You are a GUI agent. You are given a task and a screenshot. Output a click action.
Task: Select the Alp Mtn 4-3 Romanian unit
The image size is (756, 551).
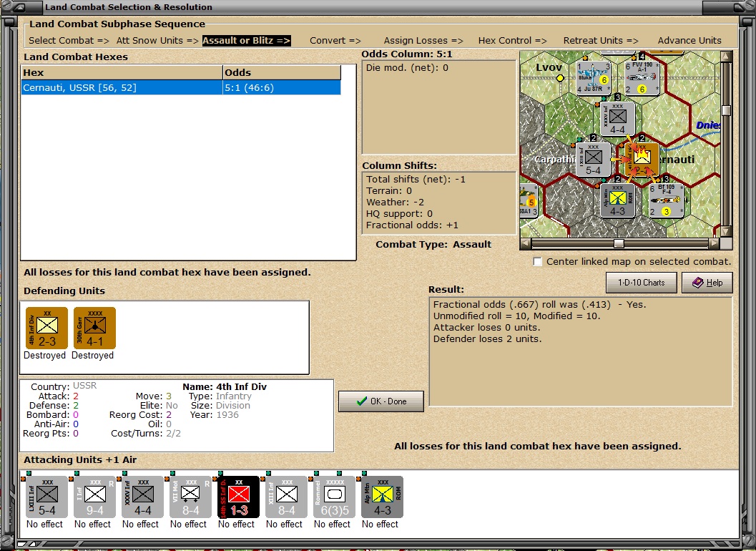pos(382,497)
